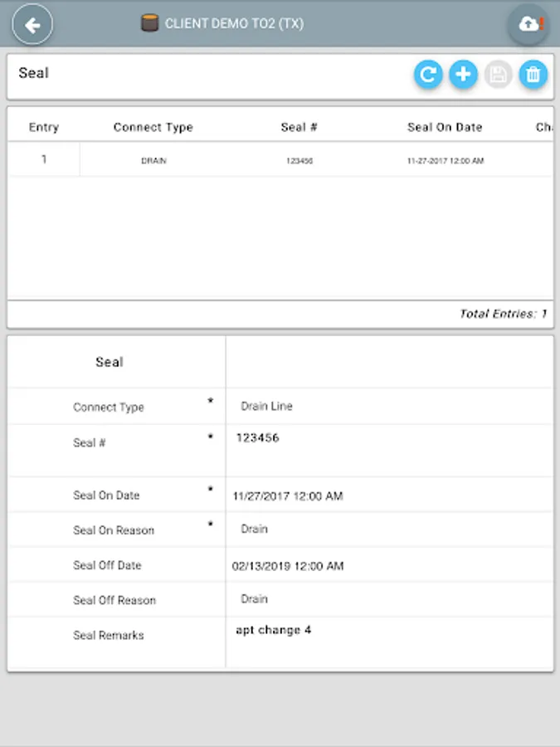Viewport: 560px width, 747px height.
Task: Change the Seal On Date value
Action: (390, 496)
